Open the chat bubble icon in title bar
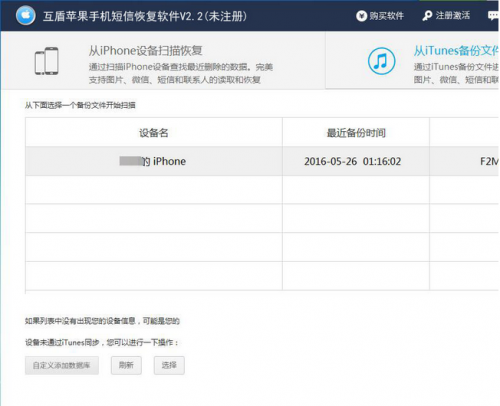Image resolution: width=500 pixels, height=406 pixels. tap(493, 16)
